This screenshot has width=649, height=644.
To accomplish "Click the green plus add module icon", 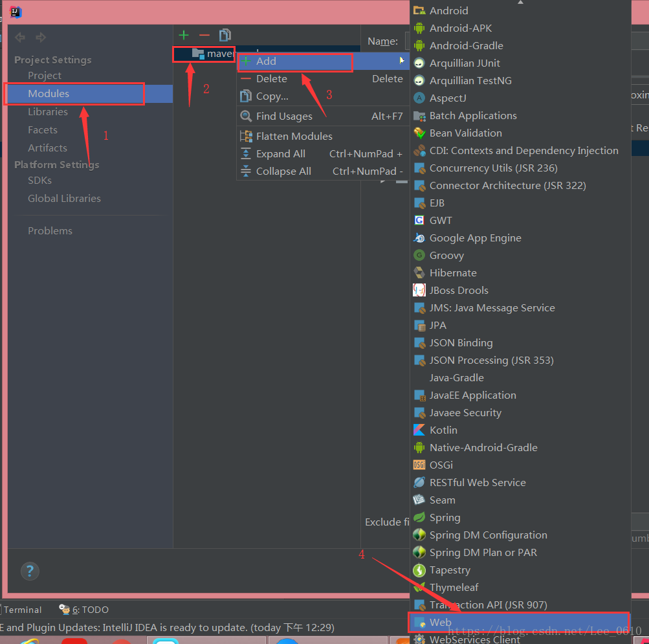I will (x=184, y=35).
